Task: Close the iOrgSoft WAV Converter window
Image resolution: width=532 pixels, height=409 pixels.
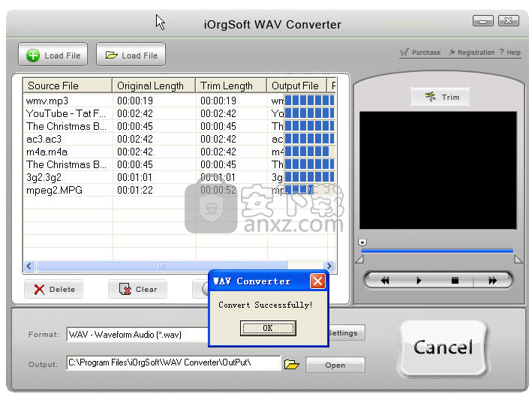Action: coord(508,21)
